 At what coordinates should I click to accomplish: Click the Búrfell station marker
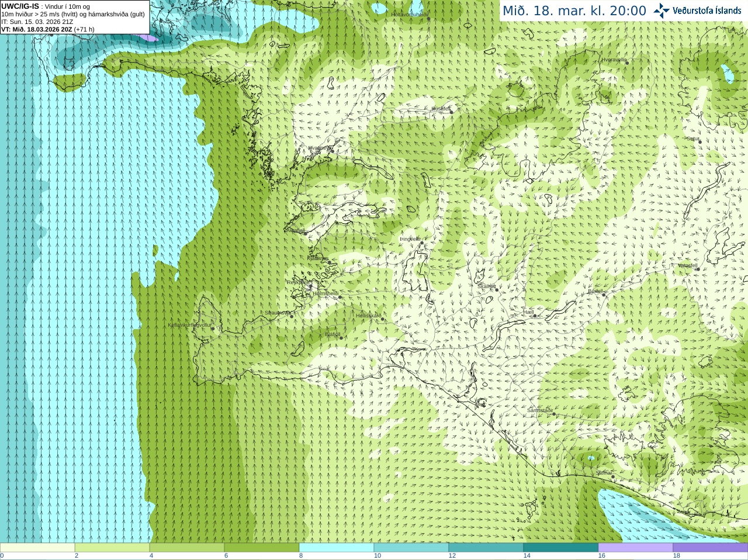point(604,295)
